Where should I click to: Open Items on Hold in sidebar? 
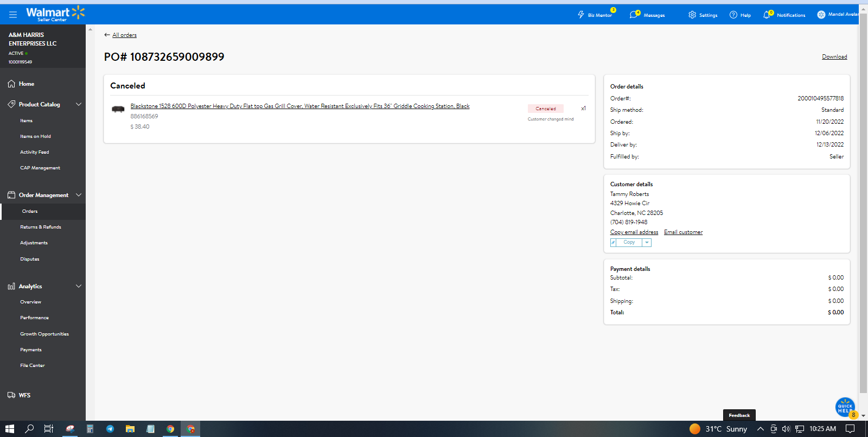pos(35,136)
